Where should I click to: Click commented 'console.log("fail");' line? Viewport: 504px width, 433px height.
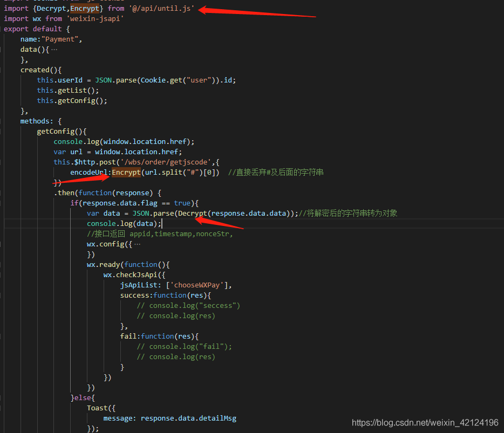tap(184, 347)
